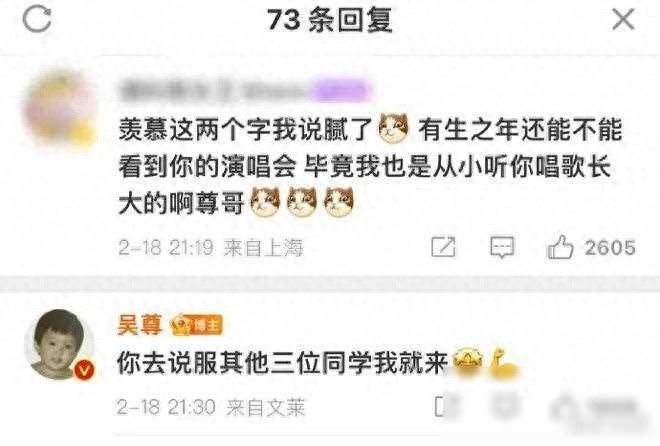The width and height of the screenshot is (660, 446).
Task: Tap the 73 条回复 header title
Action: [330, 20]
